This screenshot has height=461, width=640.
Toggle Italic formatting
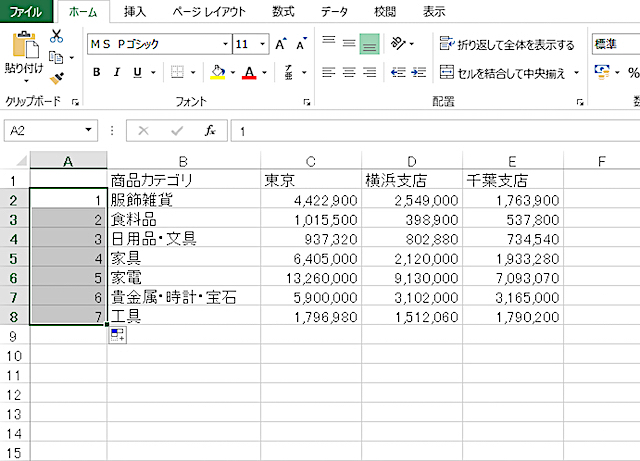coord(117,72)
